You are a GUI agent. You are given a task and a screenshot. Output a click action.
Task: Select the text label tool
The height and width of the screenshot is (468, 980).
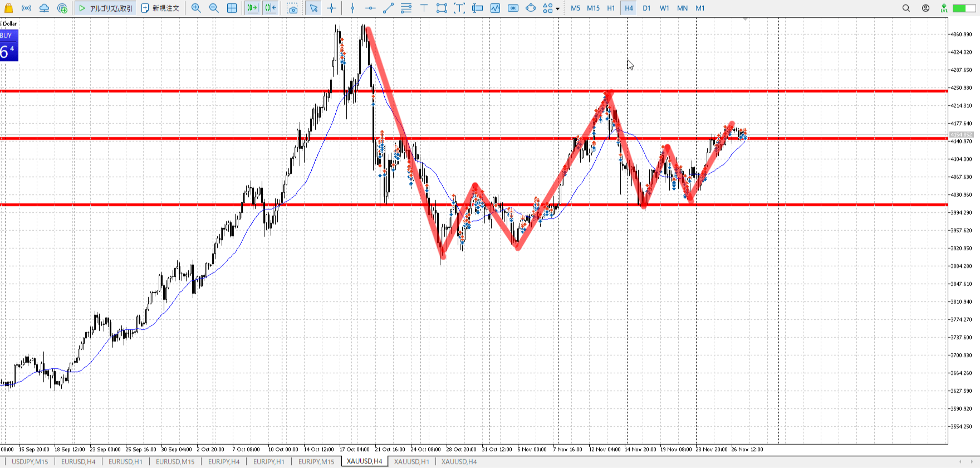pyautogui.click(x=424, y=8)
